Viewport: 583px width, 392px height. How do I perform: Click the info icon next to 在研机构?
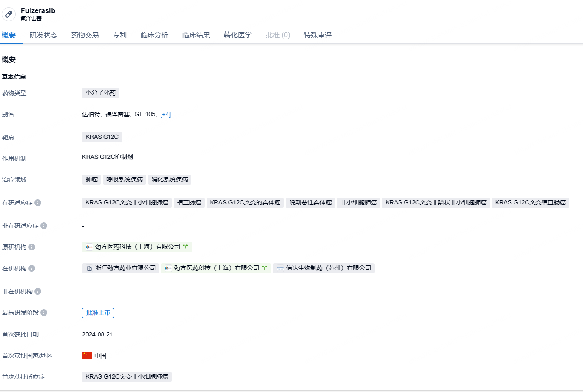tap(32, 268)
